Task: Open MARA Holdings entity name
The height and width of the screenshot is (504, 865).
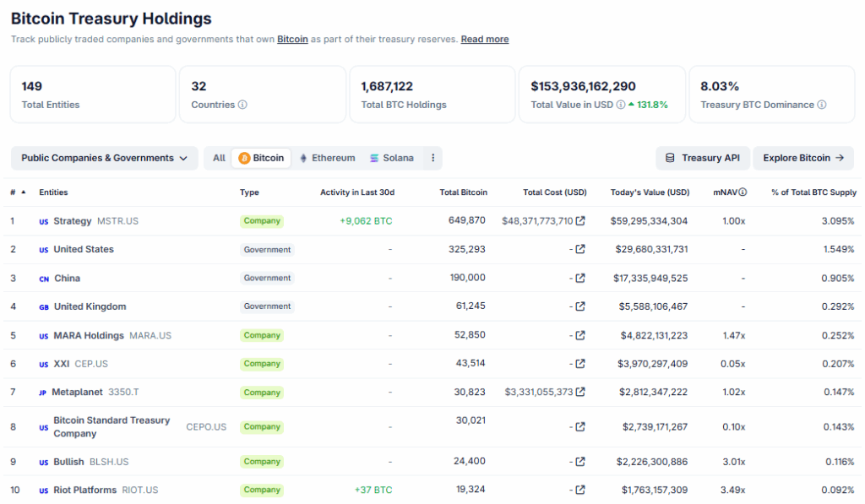Action: 89,335
